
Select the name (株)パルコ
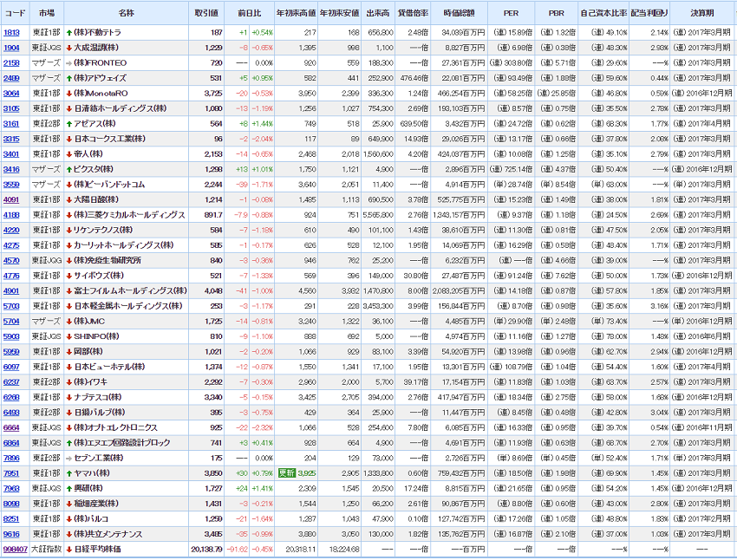pos(91,518)
